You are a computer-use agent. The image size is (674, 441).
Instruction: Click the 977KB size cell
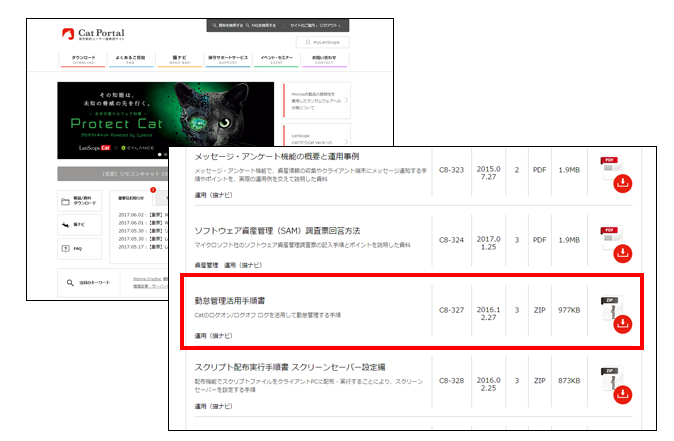(x=569, y=310)
